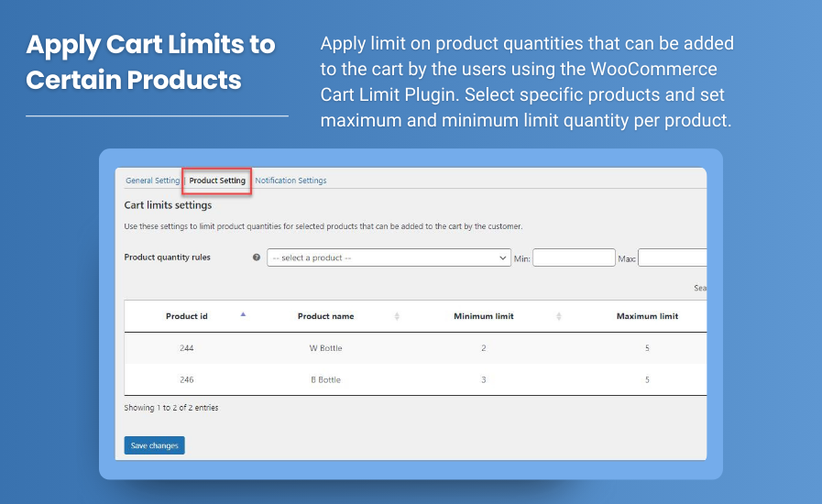Select the product id 246 cell

[187, 379]
